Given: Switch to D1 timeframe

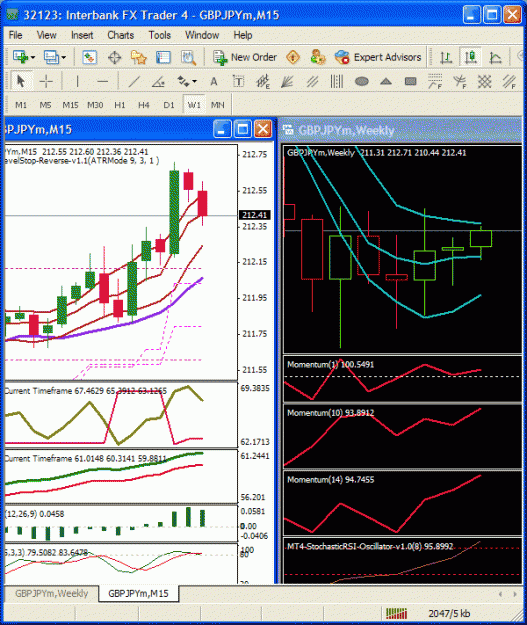Looking at the screenshot, I should coord(169,105).
